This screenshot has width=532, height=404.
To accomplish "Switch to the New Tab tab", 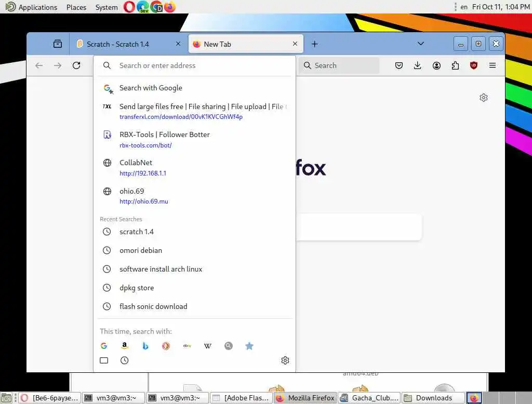I will [x=246, y=44].
